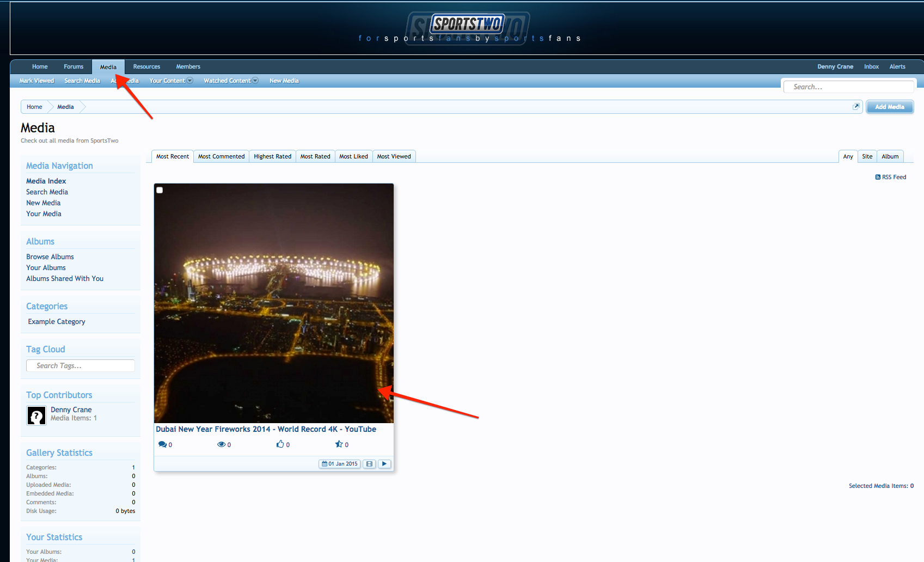Viewport: 924px width, 562px height.
Task: Click the Search Tags input field
Action: [81, 365]
